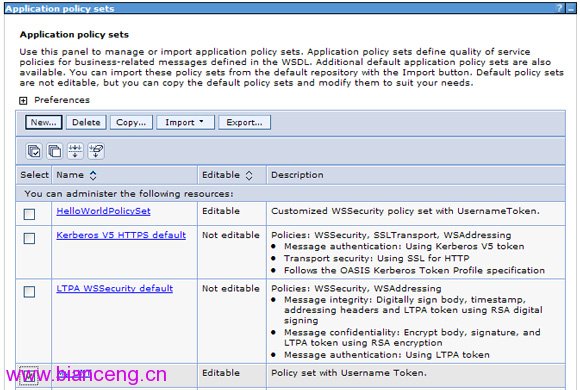
Task: Open the Import dropdown menu
Action: [185, 122]
